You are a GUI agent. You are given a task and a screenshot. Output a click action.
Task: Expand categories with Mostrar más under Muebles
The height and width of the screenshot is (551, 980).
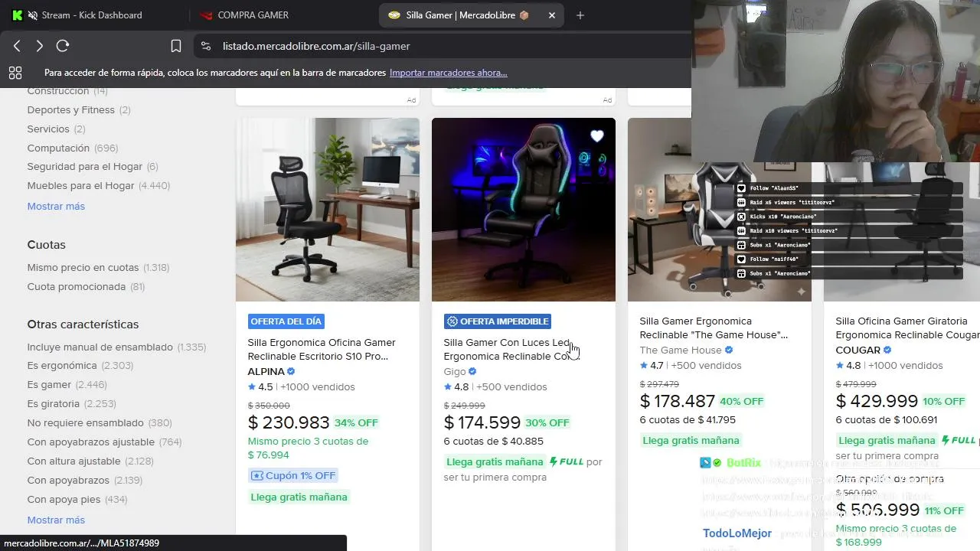(x=56, y=207)
